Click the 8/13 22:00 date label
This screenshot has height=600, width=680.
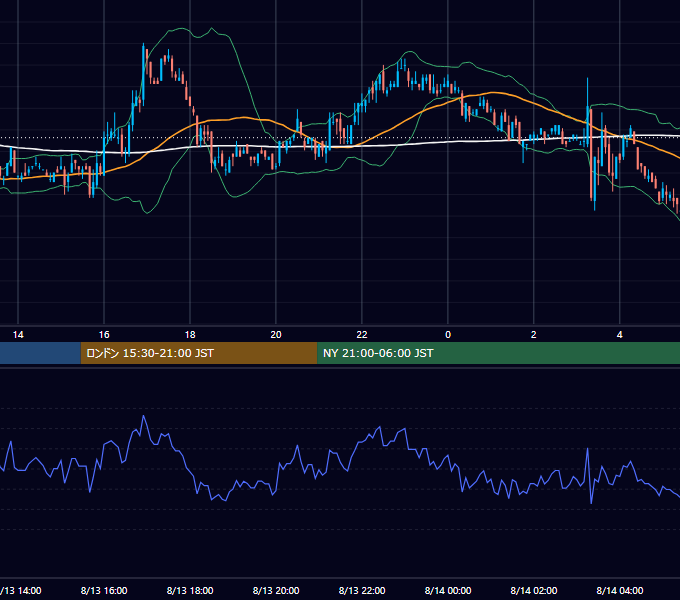click(362, 590)
